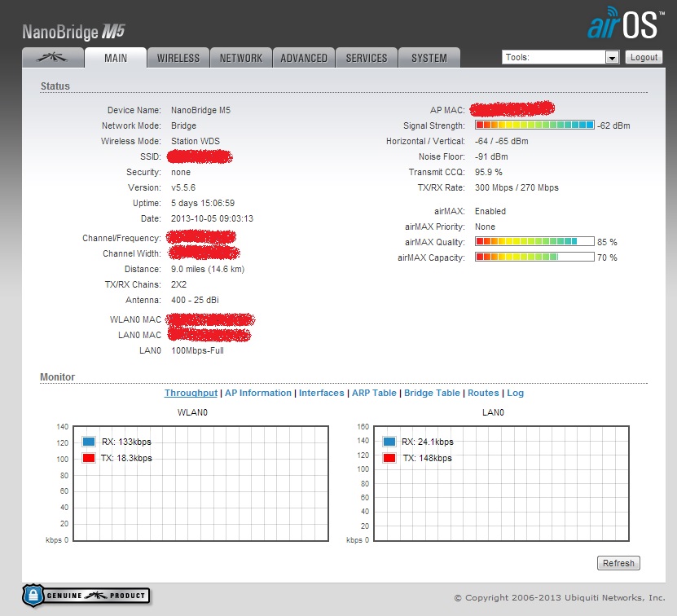This screenshot has height=616, width=677.
Task: Click the WLAN0 RX: 133kbps label
Action: click(x=126, y=442)
